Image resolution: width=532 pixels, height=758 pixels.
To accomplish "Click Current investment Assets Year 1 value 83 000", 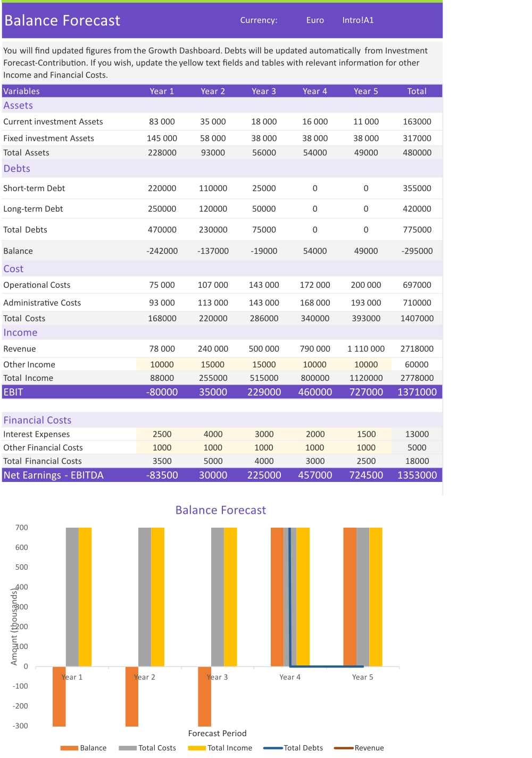I will tap(162, 122).
